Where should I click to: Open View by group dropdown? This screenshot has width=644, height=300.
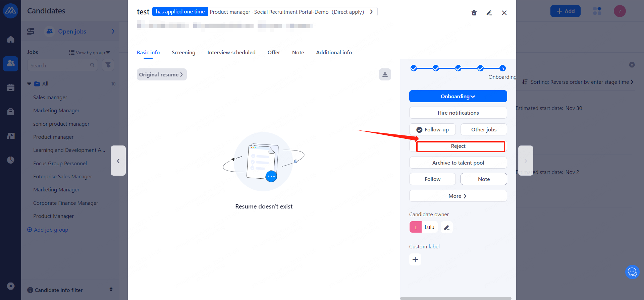90,53
